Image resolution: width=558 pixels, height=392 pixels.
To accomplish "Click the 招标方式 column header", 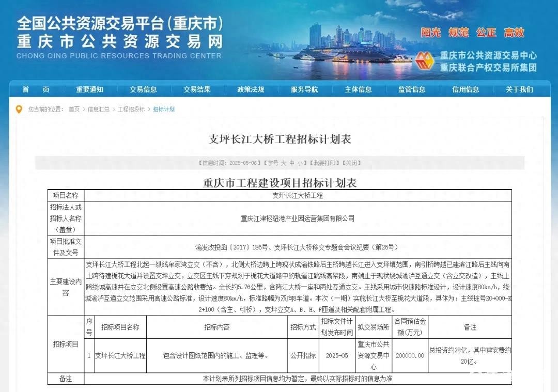I will click(x=303, y=327).
